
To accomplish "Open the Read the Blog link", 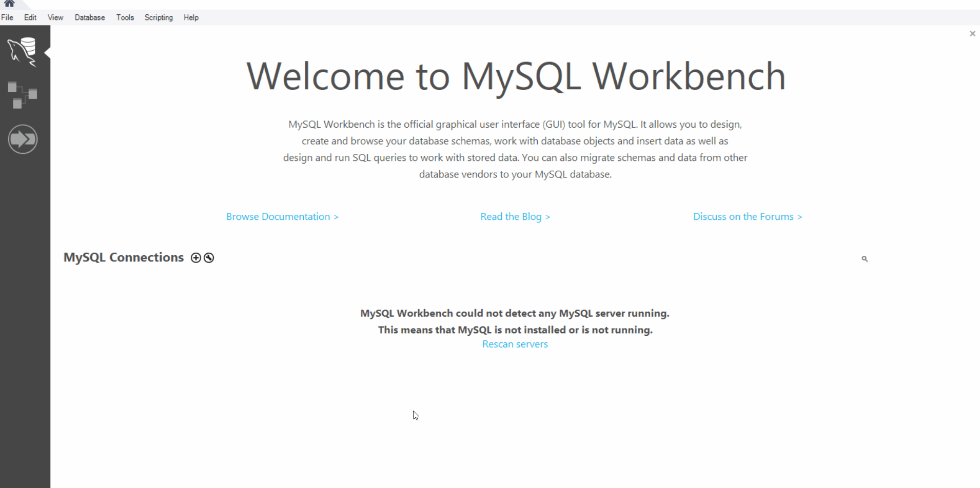I will (x=515, y=217).
